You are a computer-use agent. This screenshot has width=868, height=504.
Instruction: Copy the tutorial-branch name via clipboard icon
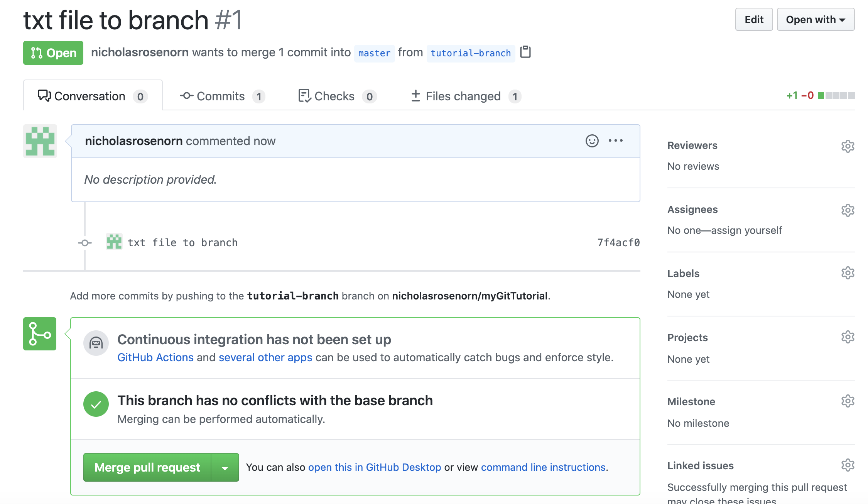[x=525, y=52]
